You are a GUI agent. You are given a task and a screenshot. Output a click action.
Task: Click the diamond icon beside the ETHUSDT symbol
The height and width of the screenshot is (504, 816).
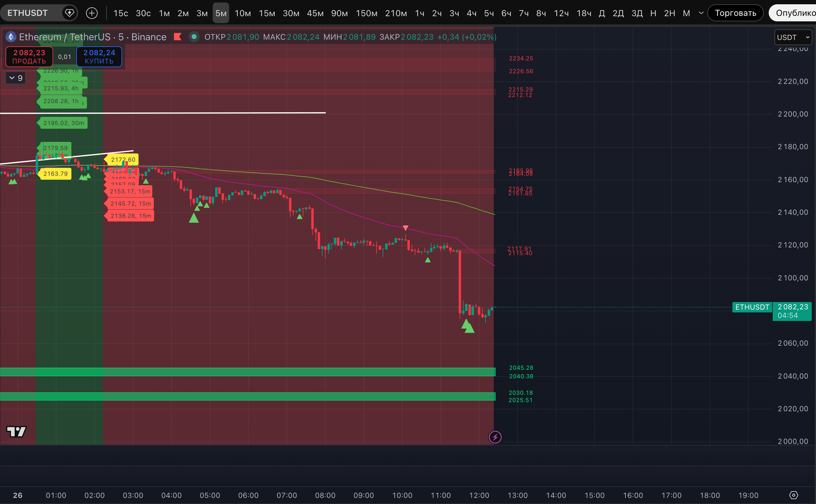pyautogui.click(x=69, y=13)
